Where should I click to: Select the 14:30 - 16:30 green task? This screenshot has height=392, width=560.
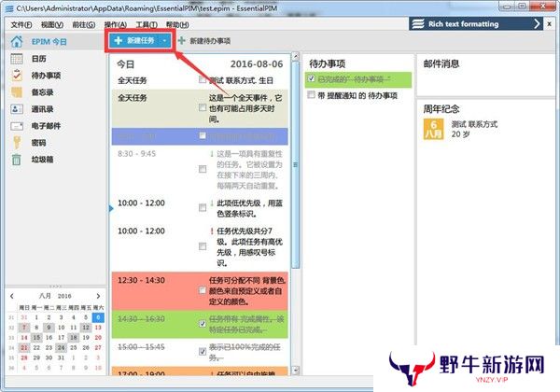point(200,324)
